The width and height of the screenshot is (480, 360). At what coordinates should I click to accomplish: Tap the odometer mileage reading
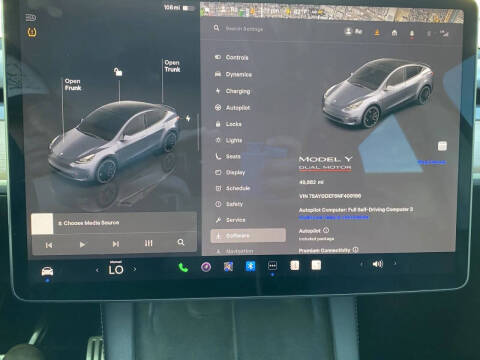coord(311,182)
